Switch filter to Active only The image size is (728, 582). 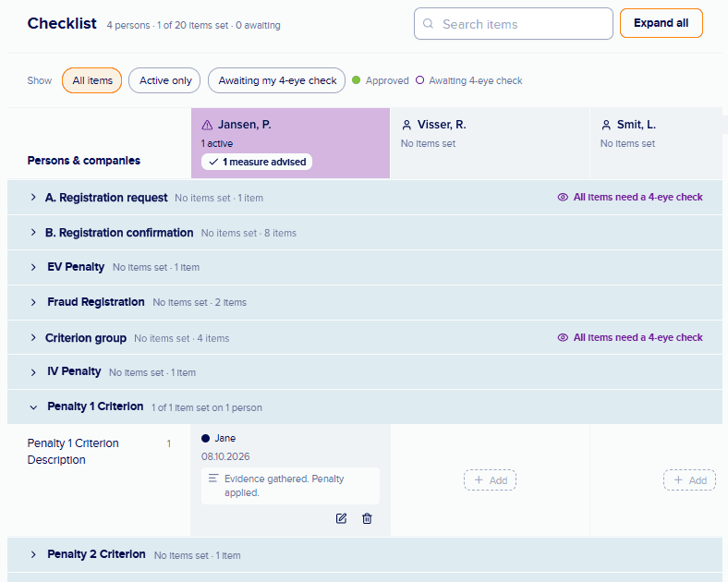coord(164,80)
